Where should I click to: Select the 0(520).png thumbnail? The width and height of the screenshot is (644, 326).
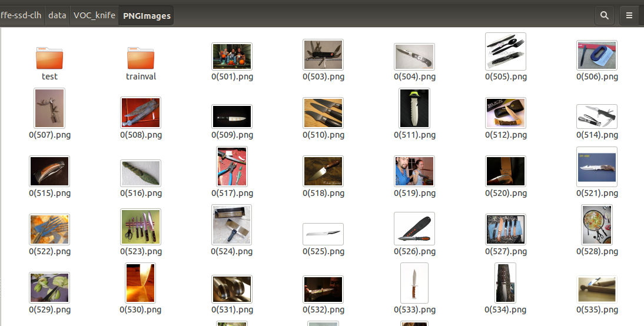(506, 171)
